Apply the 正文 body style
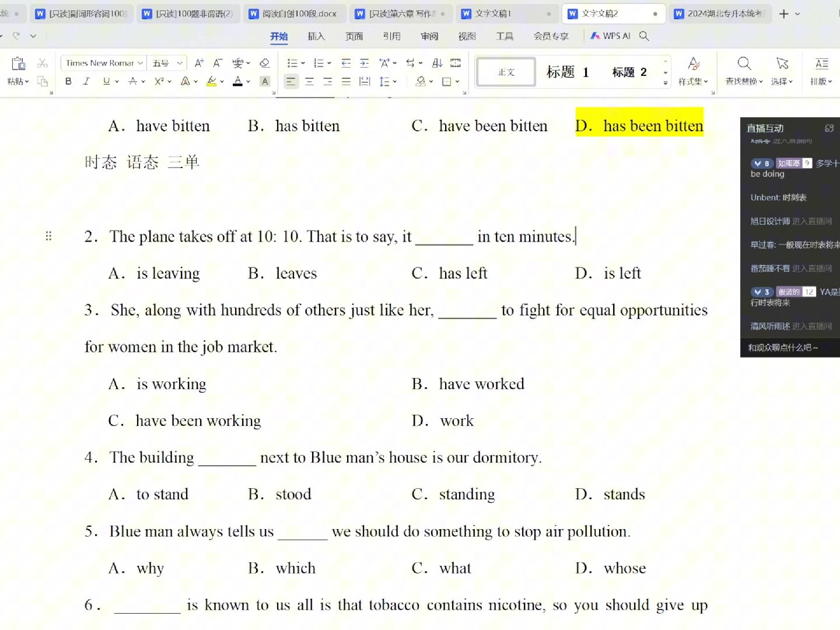Viewport: 840px width, 630px height. pos(506,72)
